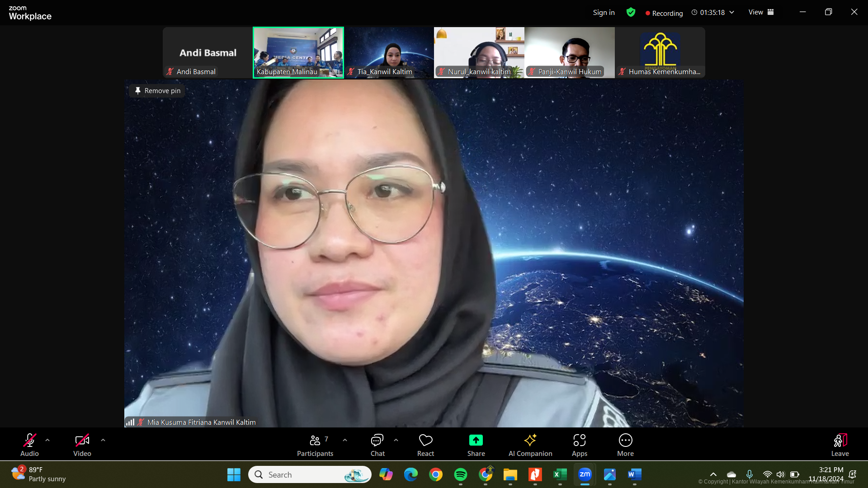Image resolution: width=868 pixels, height=488 pixels.
Task: Open File Explorer from the taskbar
Action: pyautogui.click(x=510, y=474)
